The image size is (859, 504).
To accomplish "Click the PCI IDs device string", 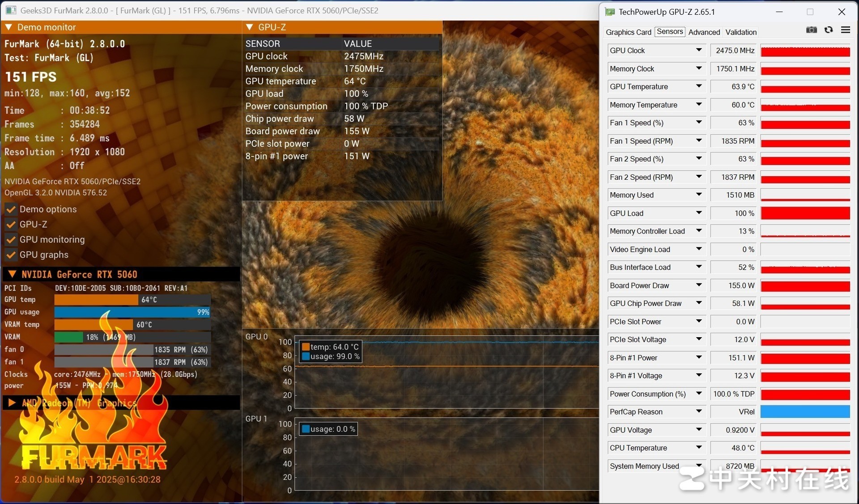I will pyautogui.click(x=121, y=288).
